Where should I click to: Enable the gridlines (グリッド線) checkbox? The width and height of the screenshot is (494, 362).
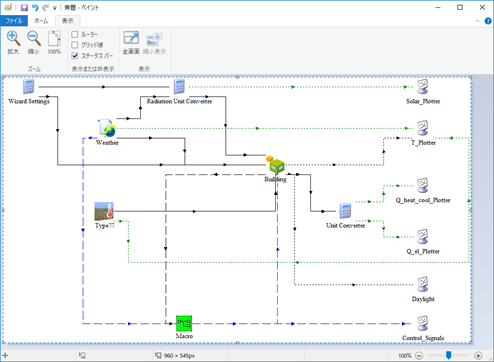click(x=75, y=45)
